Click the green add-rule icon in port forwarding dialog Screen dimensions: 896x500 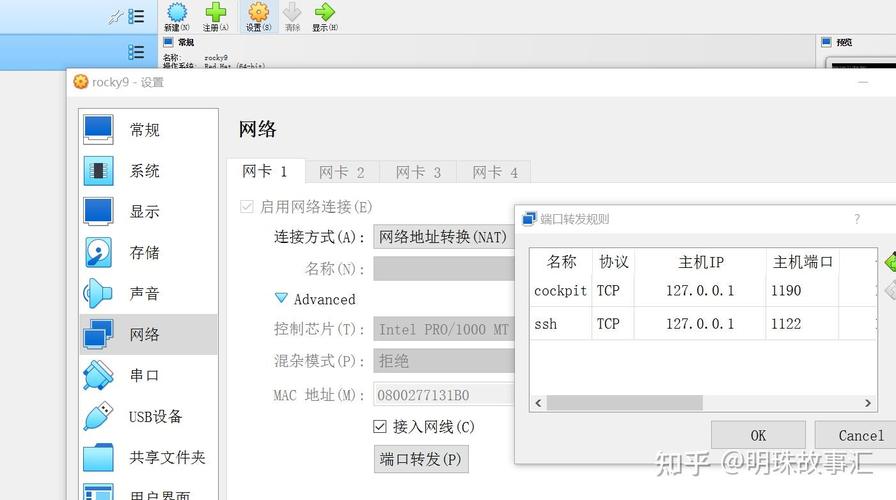890,262
